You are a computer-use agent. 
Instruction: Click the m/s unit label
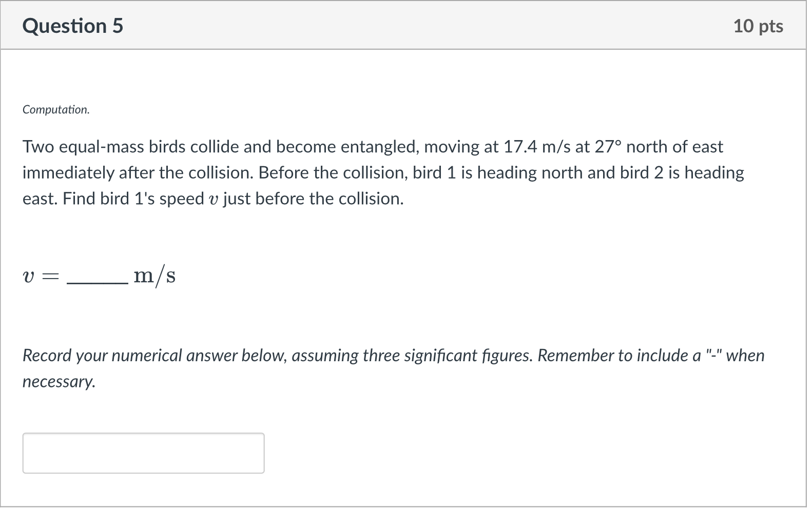154,275
